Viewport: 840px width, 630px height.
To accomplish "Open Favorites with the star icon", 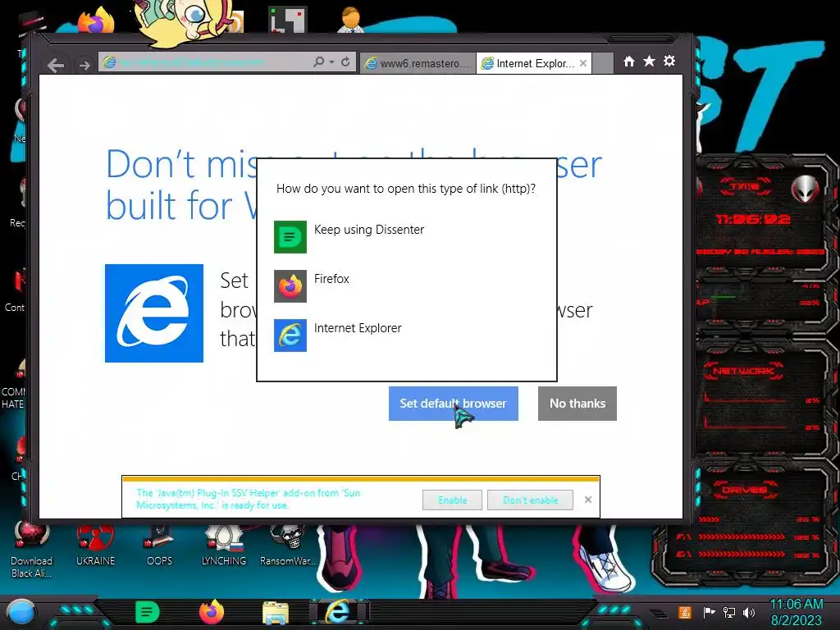I will pyautogui.click(x=650, y=61).
